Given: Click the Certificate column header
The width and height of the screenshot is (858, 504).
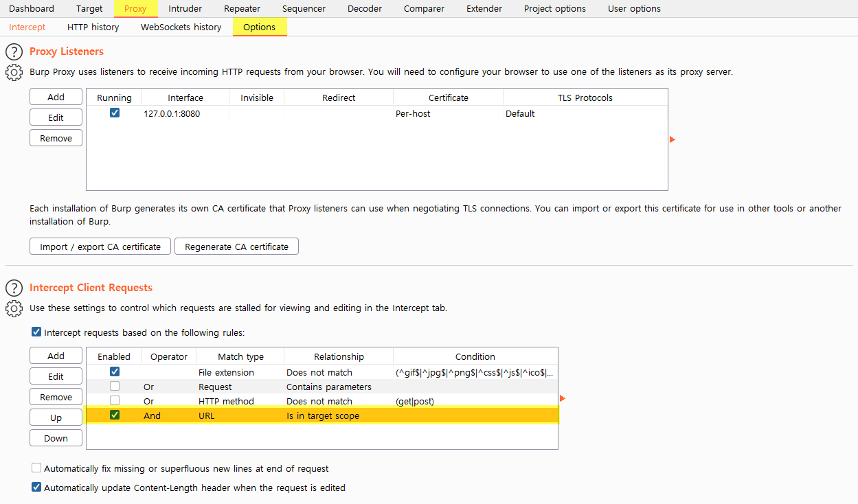Looking at the screenshot, I should pos(449,98).
